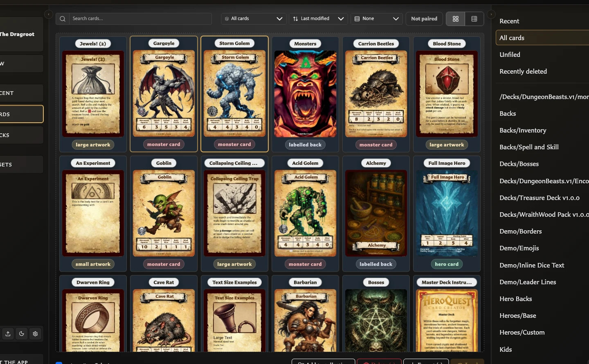
Task: Toggle the Not paired filter
Action: (424, 19)
